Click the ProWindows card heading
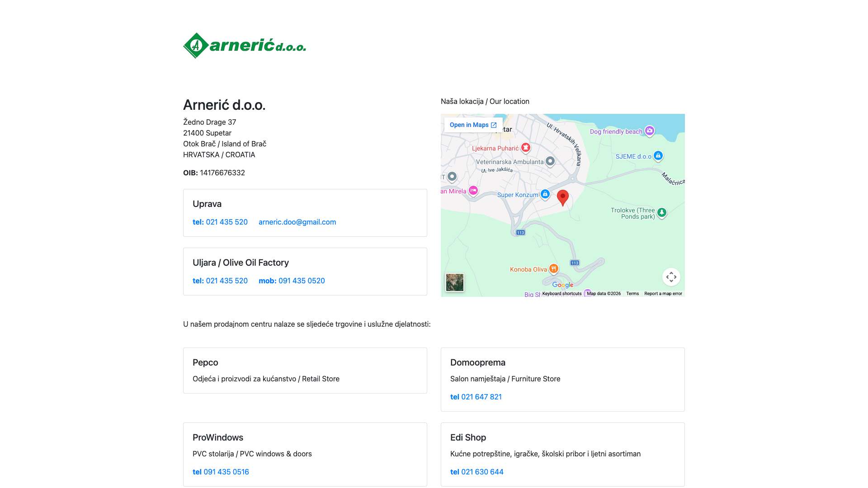The image size is (868, 488). (x=218, y=437)
